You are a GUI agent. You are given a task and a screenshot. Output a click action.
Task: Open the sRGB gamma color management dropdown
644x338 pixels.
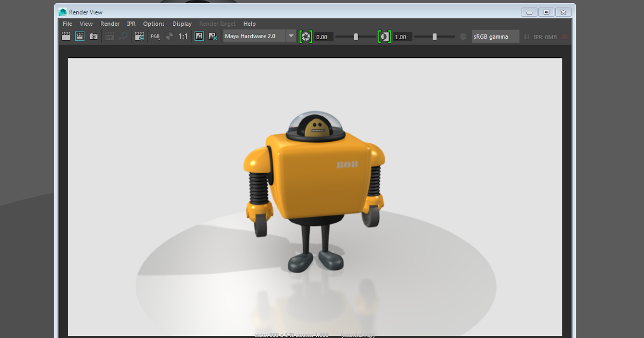(x=495, y=36)
